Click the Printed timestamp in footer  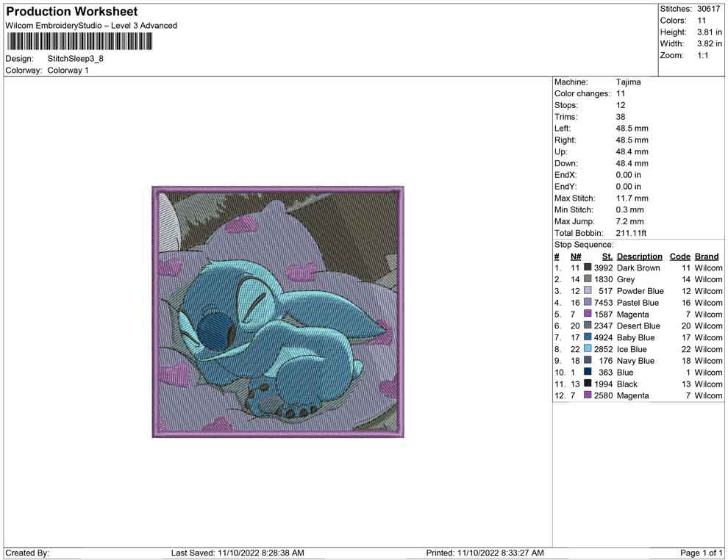(485, 553)
